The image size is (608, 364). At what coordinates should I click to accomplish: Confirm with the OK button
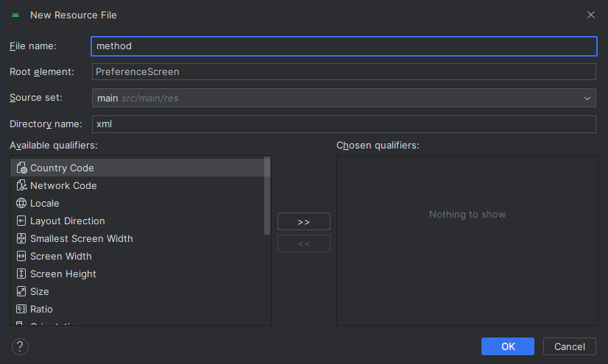pyautogui.click(x=508, y=346)
